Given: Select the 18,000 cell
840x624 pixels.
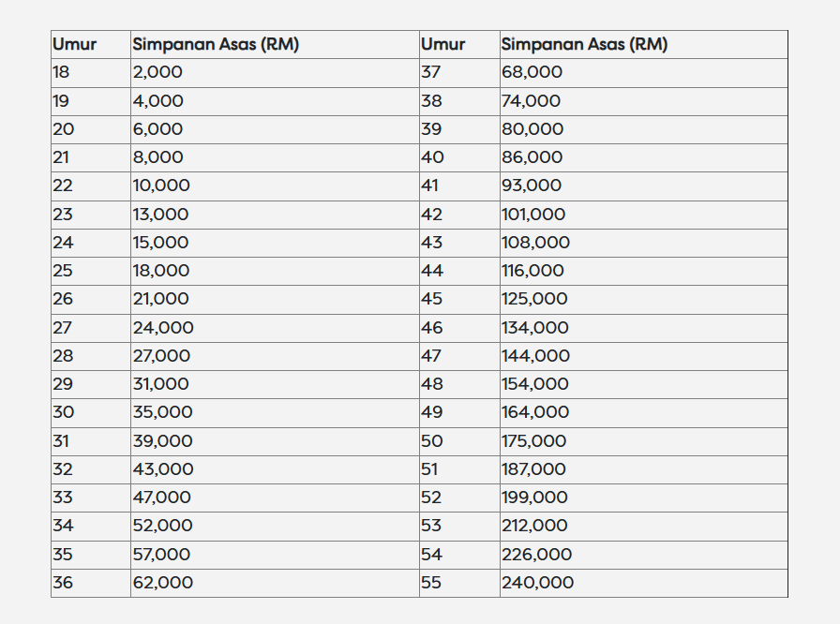Looking at the screenshot, I should tap(275, 272).
